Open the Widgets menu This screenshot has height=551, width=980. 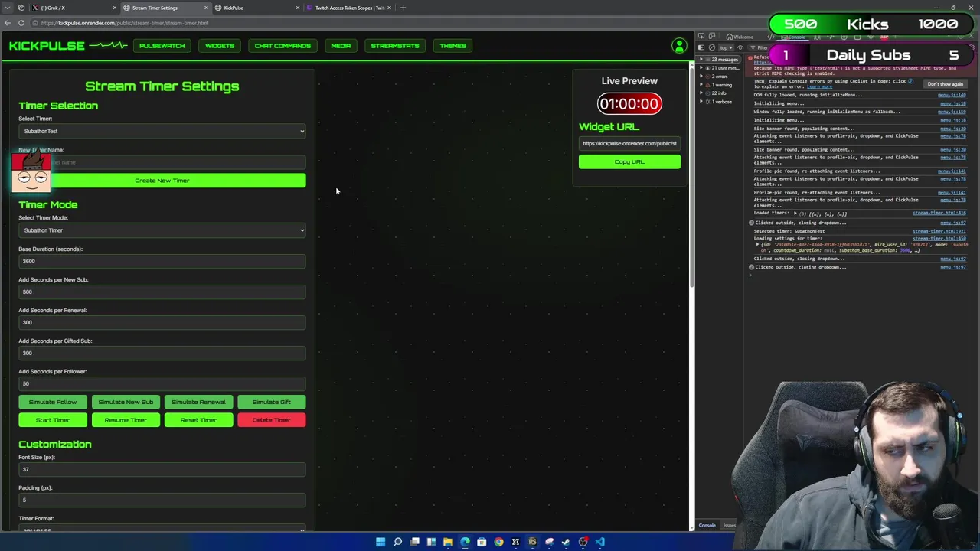(220, 46)
